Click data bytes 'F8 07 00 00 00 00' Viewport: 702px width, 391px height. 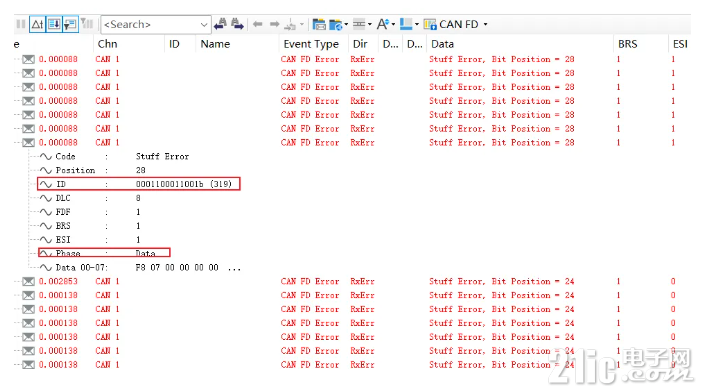point(177,267)
